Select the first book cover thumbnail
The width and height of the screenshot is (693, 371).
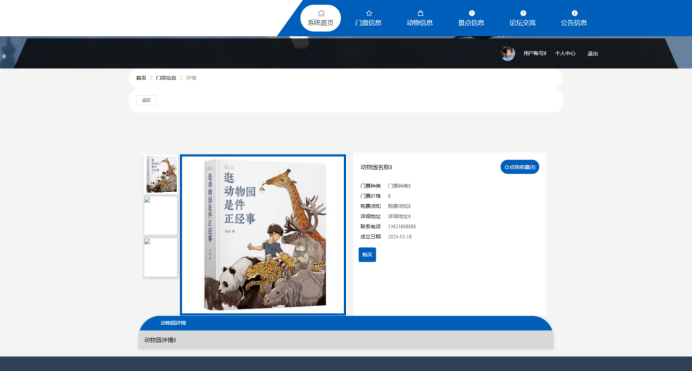(161, 174)
